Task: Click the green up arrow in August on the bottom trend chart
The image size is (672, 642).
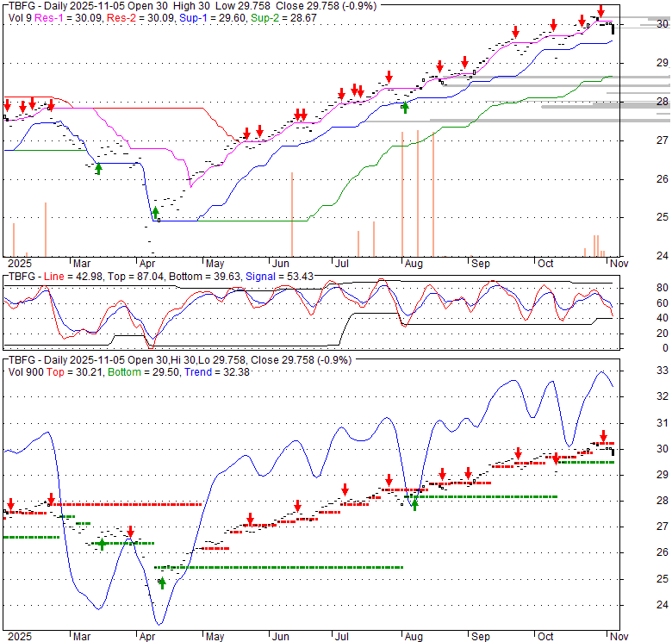Action: [x=414, y=503]
